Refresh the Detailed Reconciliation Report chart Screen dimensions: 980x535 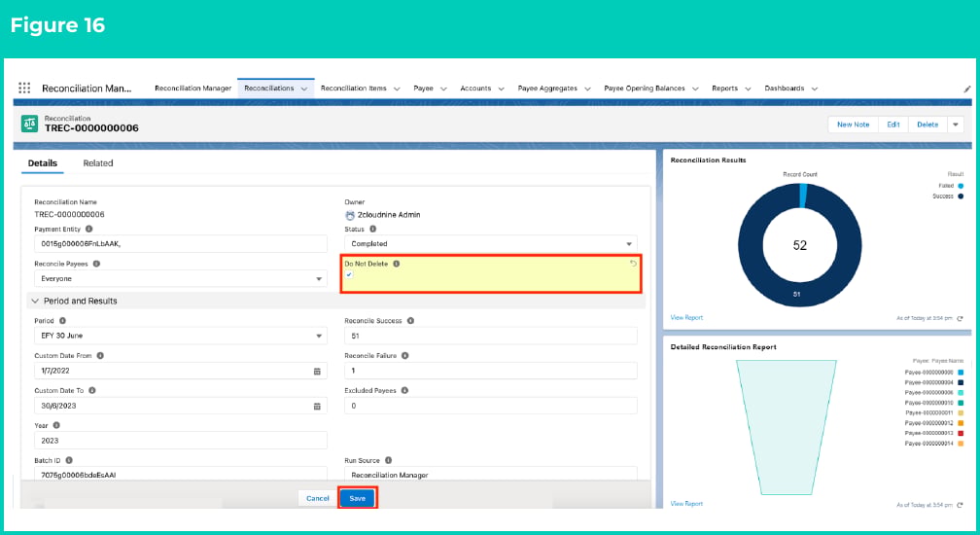[960, 505]
